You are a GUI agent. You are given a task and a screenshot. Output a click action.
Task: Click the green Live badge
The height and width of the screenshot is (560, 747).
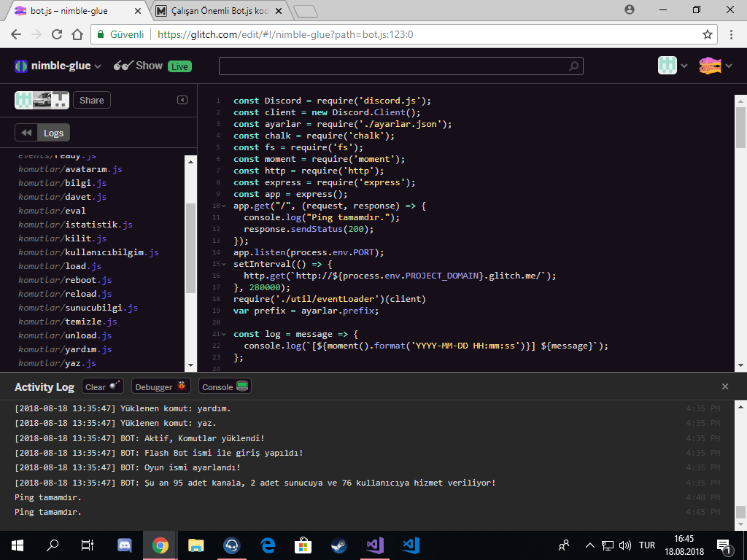(179, 66)
